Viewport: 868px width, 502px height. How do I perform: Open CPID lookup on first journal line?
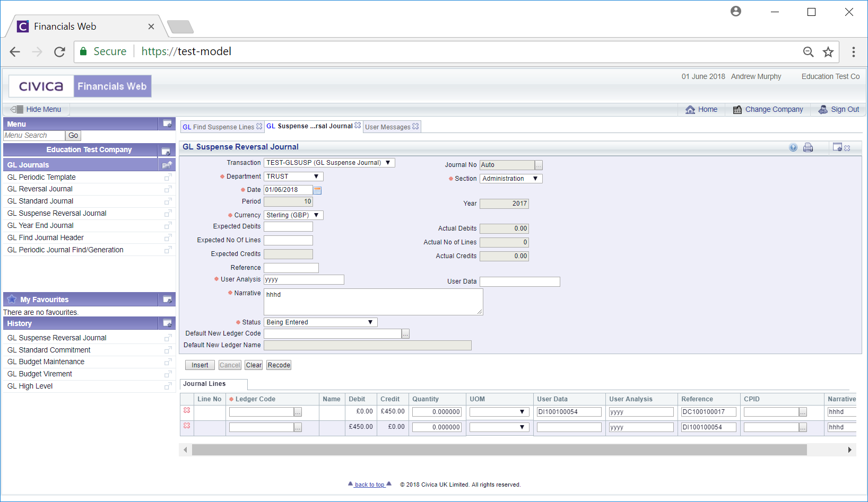pyautogui.click(x=803, y=412)
